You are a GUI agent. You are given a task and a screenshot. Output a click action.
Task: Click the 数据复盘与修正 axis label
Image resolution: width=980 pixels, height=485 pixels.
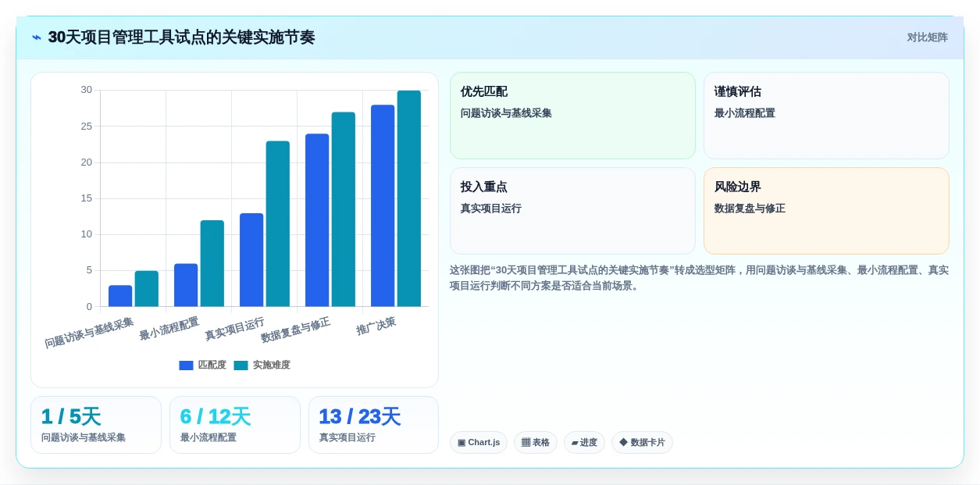click(x=296, y=330)
